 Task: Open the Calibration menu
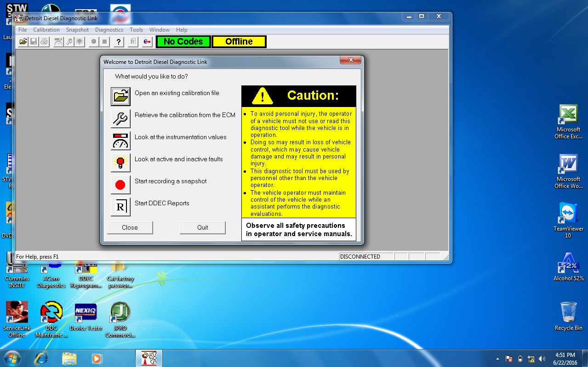coord(46,29)
